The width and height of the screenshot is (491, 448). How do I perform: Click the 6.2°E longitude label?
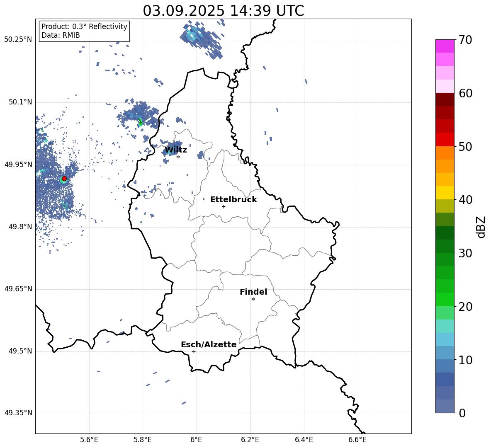250,440
